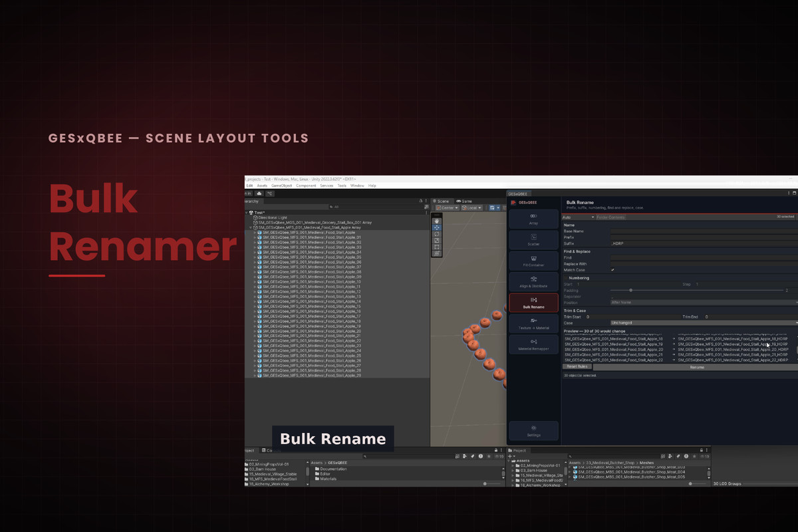Image resolution: width=798 pixels, height=532 pixels.
Task: Select the Move tool in Scene toolbar
Action: coord(437,227)
